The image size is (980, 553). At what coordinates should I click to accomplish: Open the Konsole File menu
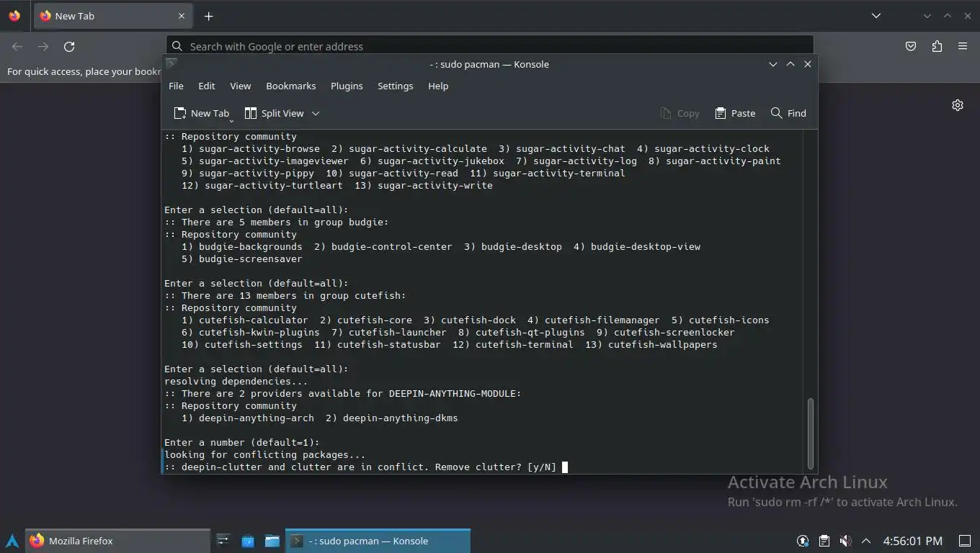click(176, 86)
